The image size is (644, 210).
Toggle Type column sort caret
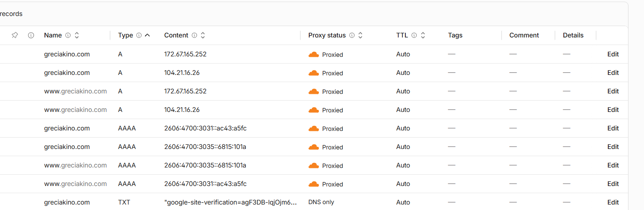tap(147, 35)
